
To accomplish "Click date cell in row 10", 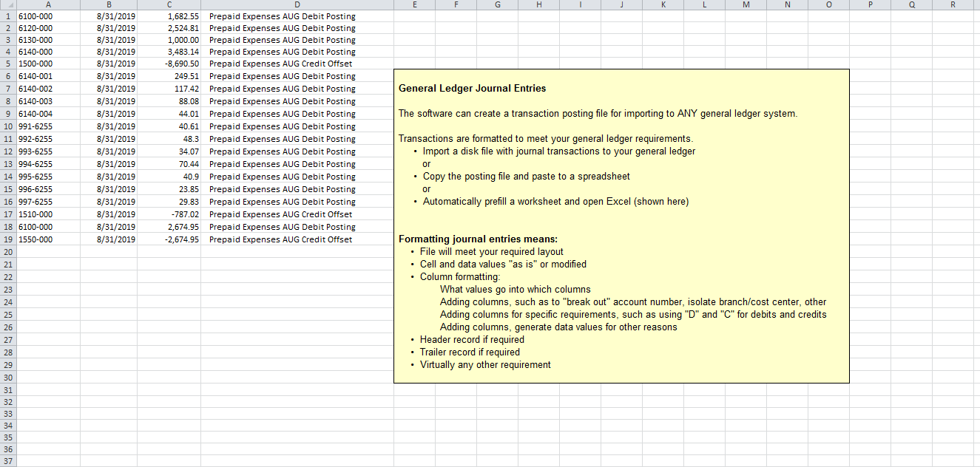I will coord(109,126).
